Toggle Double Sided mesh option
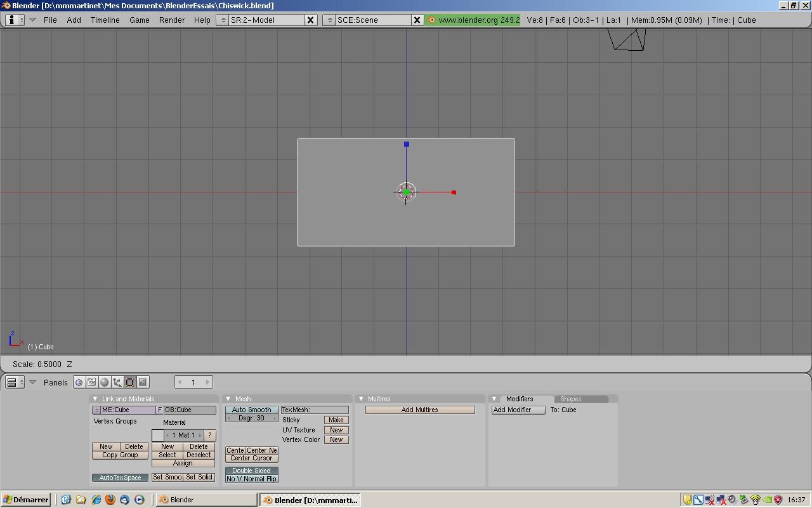The width and height of the screenshot is (812, 508). pos(251,471)
